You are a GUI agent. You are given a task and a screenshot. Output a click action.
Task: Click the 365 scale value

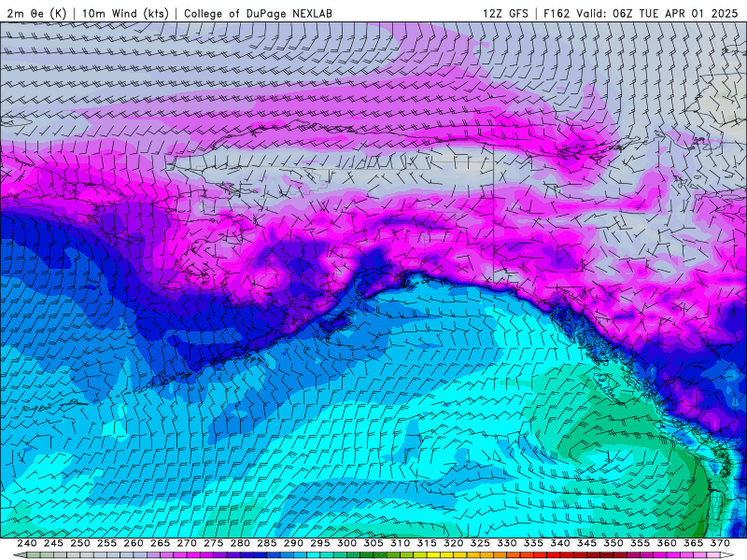click(x=694, y=543)
